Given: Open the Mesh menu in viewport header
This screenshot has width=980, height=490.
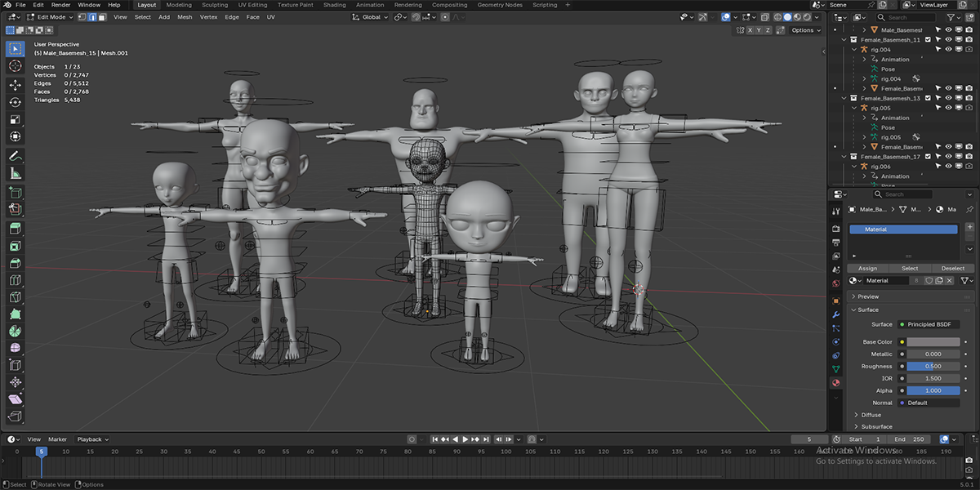Looking at the screenshot, I should pos(185,17).
